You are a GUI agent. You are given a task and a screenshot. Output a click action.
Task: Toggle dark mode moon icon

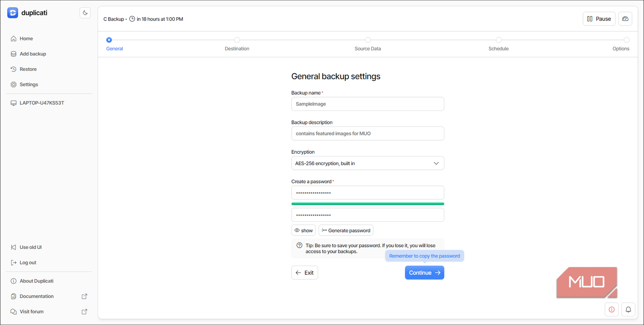[85, 13]
